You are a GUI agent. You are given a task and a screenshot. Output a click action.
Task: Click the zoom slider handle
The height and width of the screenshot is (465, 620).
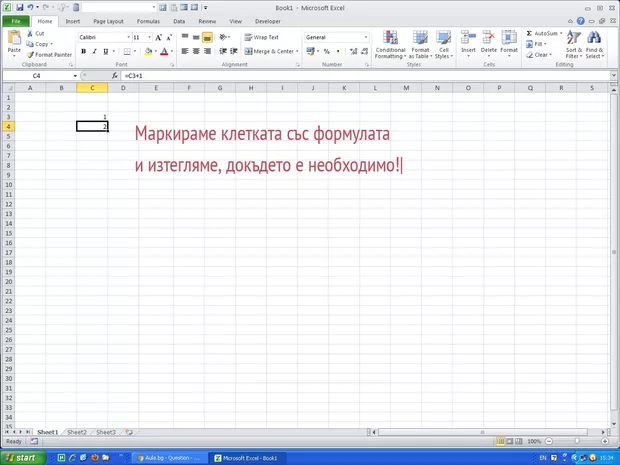pyautogui.click(x=577, y=441)
